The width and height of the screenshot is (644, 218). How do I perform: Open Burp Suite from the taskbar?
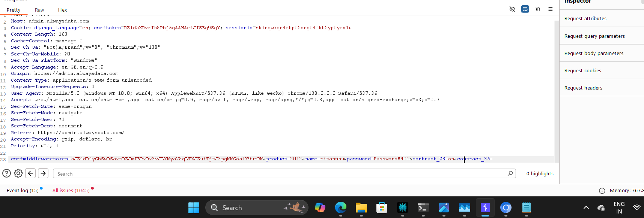tap(485, 208)
